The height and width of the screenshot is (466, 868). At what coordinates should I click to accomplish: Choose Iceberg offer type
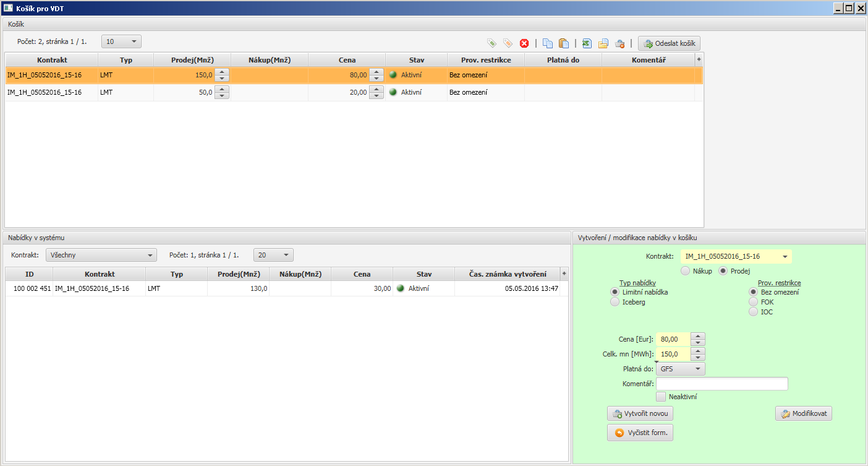pyautogui.click(x=615, y=302)
